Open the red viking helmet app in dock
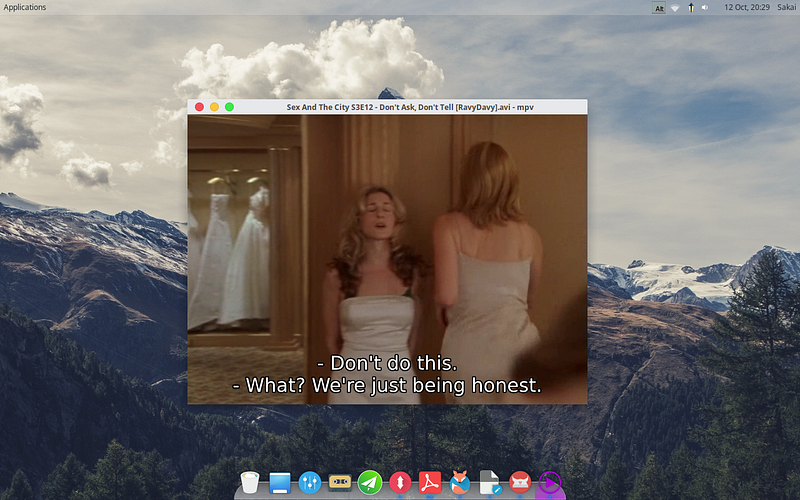 [520, 482]
